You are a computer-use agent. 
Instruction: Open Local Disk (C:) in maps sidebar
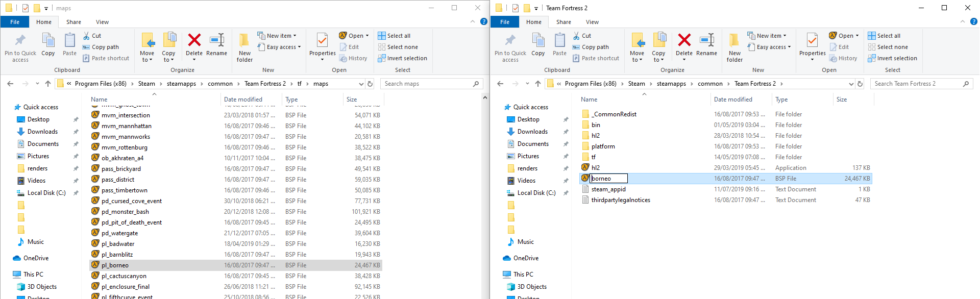pyautogui.click(x=46, y=193)
